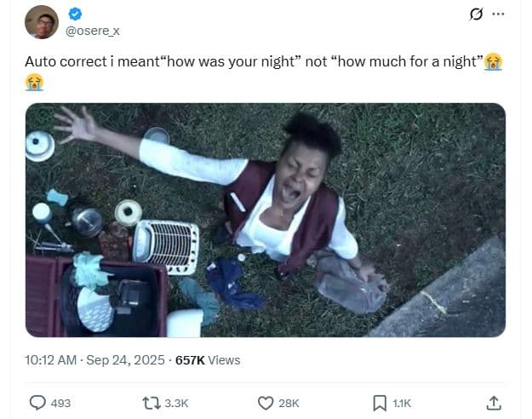
Task: Click the crying emoji ending the first line
Action: pyautogui.click(x=494, y=61)
